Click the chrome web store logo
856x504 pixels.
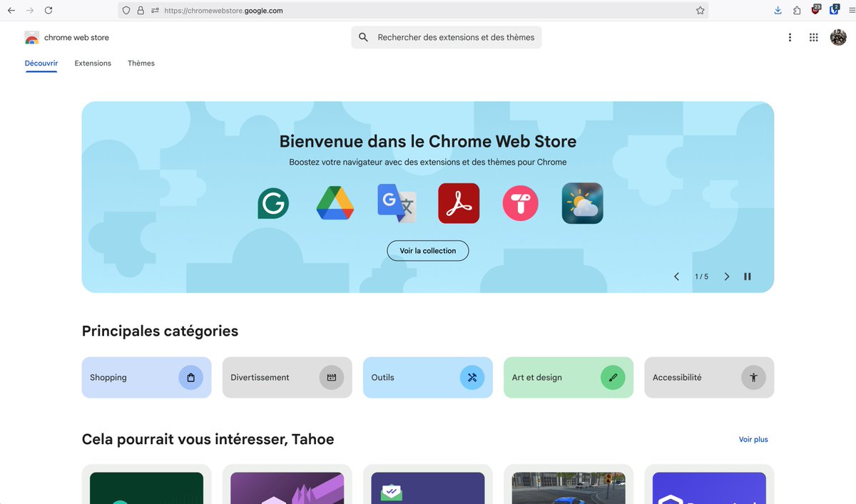pyautogui.click(x=66, y=37)
